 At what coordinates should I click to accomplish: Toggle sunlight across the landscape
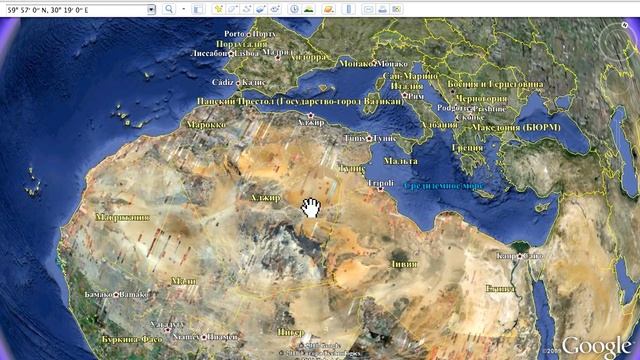309,9
